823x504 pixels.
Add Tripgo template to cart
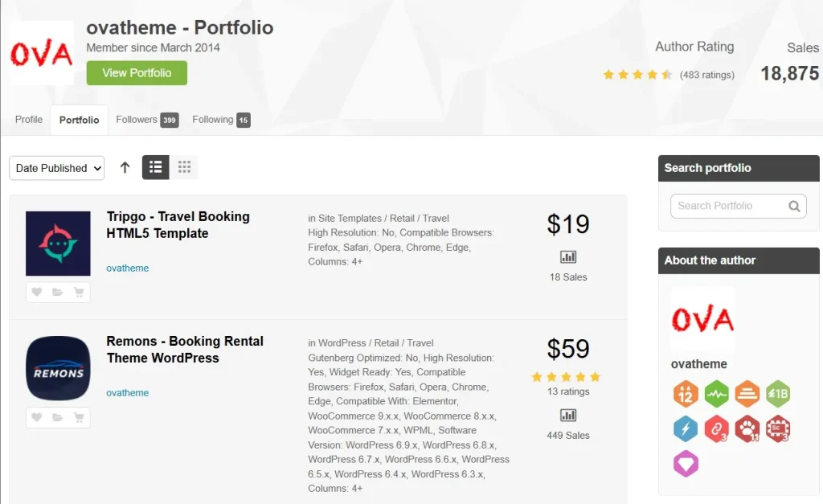point(79,293)
